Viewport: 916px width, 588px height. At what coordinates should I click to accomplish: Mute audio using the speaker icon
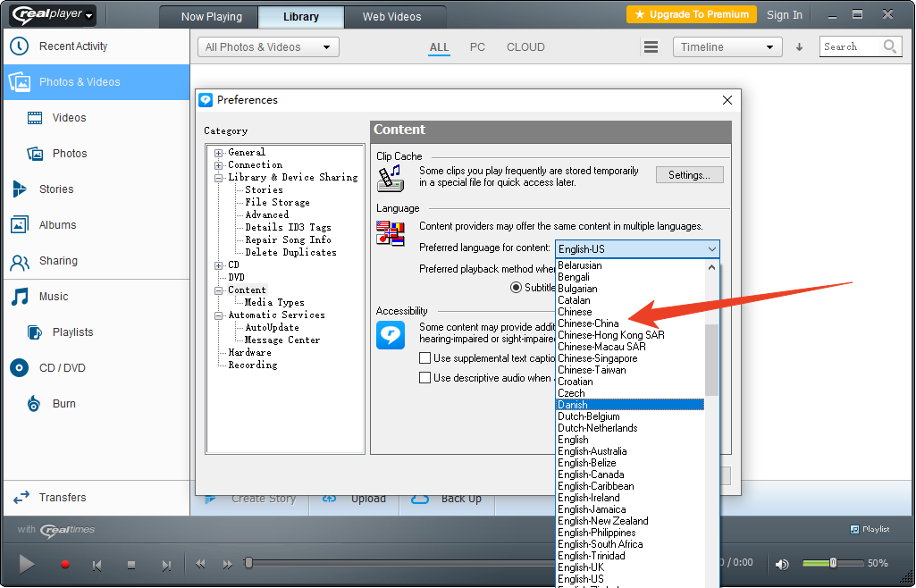(x=782, y=564)
